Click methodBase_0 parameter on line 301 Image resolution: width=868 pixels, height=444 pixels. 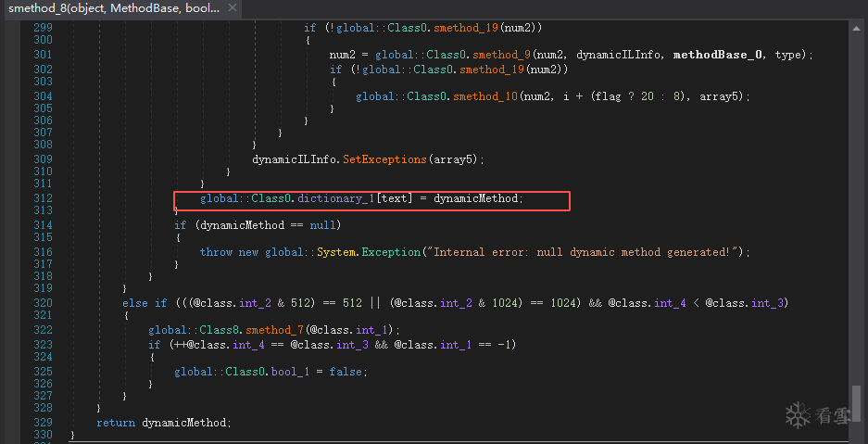pos(718,55)
